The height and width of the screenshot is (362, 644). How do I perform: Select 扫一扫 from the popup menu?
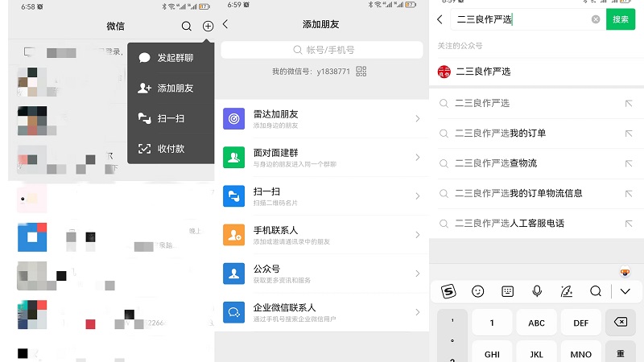click(x=171, y=118)
